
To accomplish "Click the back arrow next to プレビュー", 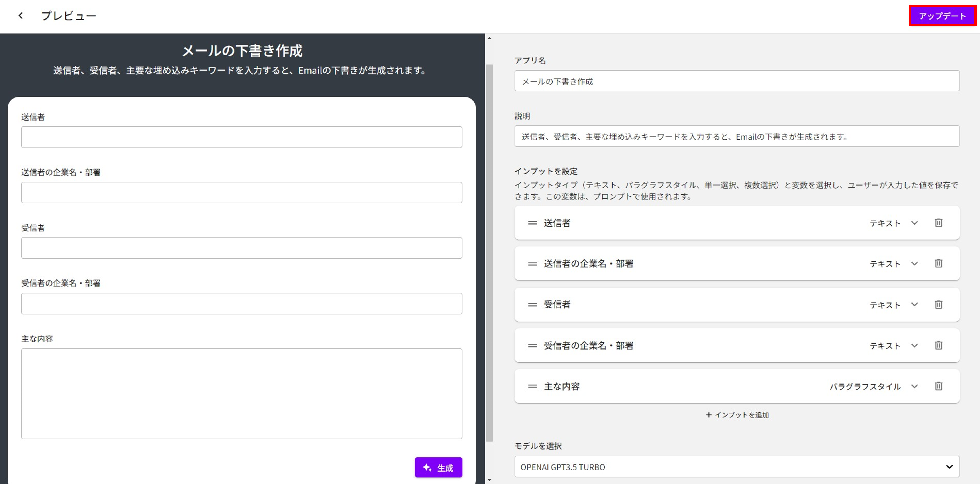I will 21,16.
